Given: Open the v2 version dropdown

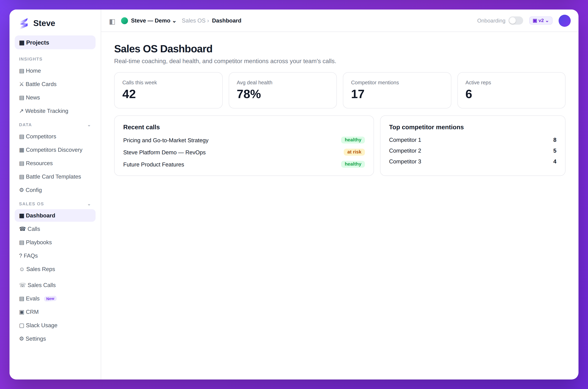Looking at the screenshot, I should pyautogui.click(x=541, y=21).
